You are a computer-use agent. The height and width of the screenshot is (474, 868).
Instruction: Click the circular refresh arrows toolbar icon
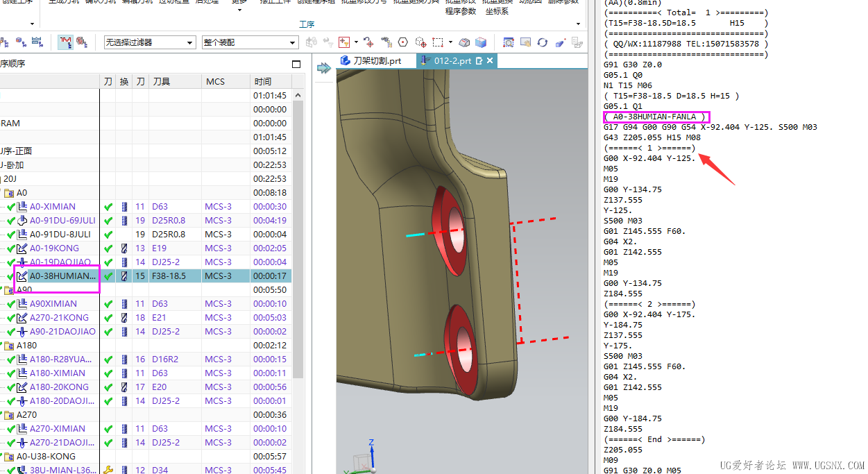coord(543,42)
